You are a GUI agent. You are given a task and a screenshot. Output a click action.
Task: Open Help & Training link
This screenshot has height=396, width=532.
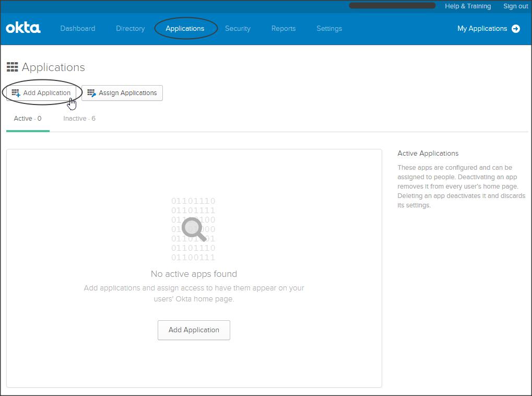pos(468,6)
